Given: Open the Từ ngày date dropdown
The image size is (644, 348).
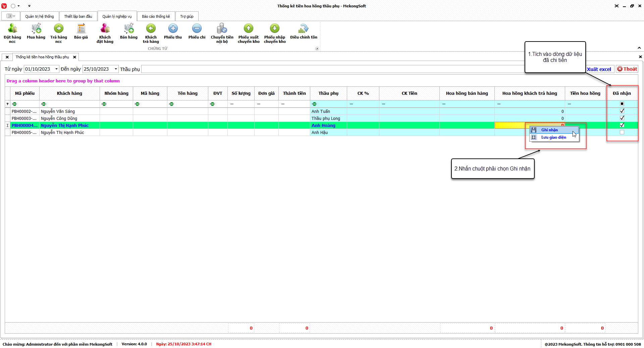Looking at the screenshot, I should pyautogui.click(x=56, y=69).
